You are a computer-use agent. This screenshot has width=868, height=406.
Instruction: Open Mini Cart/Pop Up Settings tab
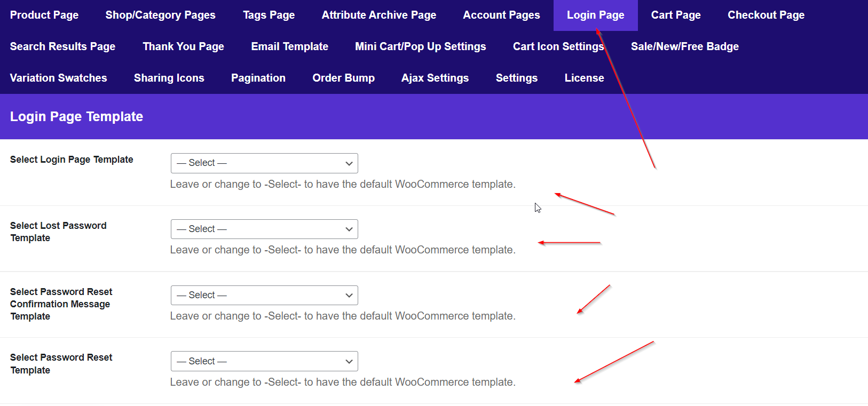click(x=420, y=47)
